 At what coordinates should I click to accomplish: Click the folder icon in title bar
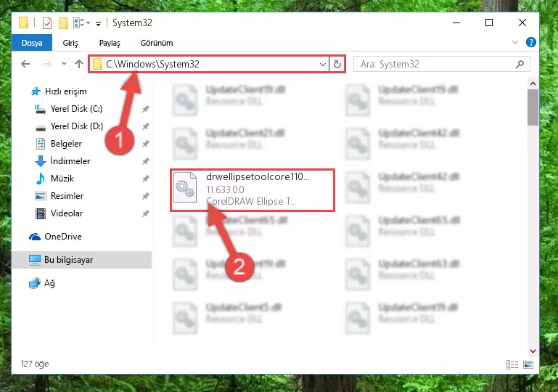(x=23, y=23)
